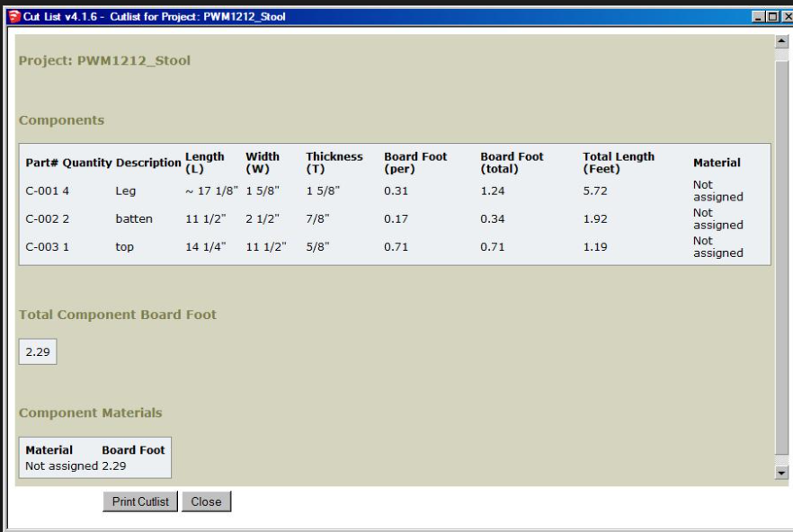The height and width of the screenshot is (532, 793).
Task: Click the board foot total 0.34
Action: point(493,218)
